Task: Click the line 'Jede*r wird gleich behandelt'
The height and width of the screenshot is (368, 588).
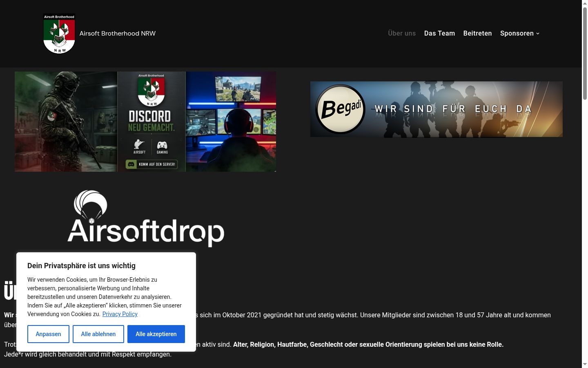Action: point(88,354)
